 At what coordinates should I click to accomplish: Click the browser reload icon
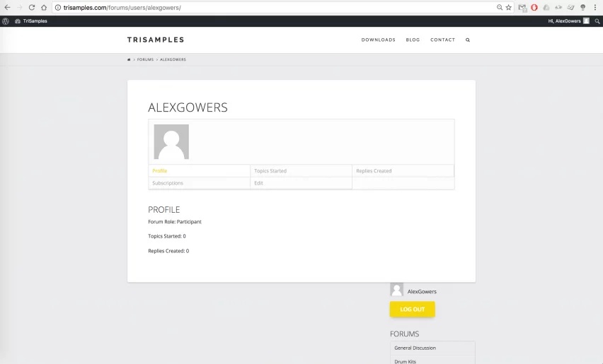31,7
